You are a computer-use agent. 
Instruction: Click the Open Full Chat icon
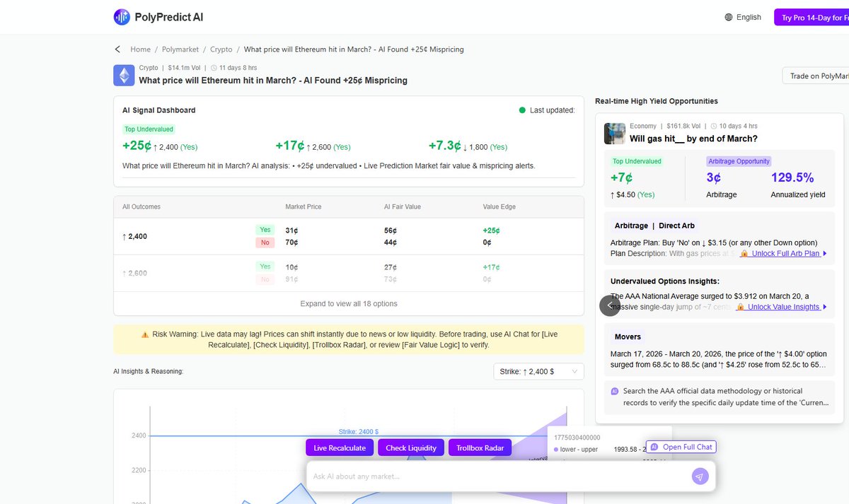coord(654,447)
